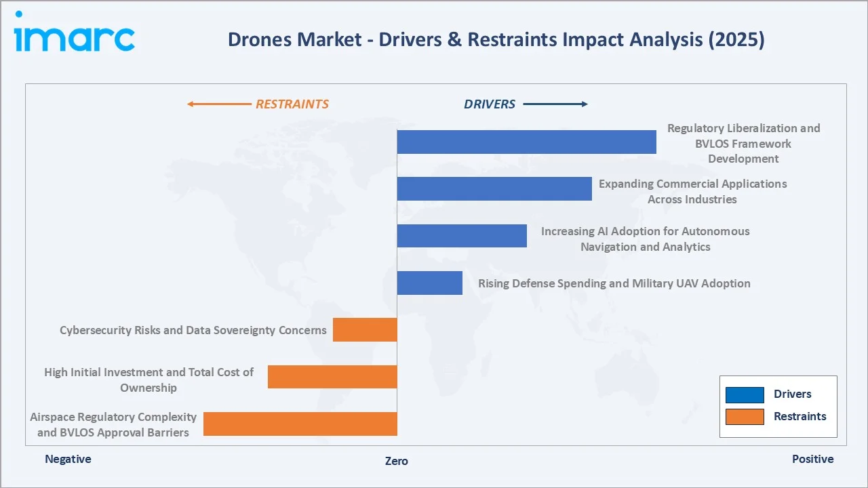Click the 'Zero' axis label
Image resolution: width=868 pixels, height=488 pixels.
397,461
